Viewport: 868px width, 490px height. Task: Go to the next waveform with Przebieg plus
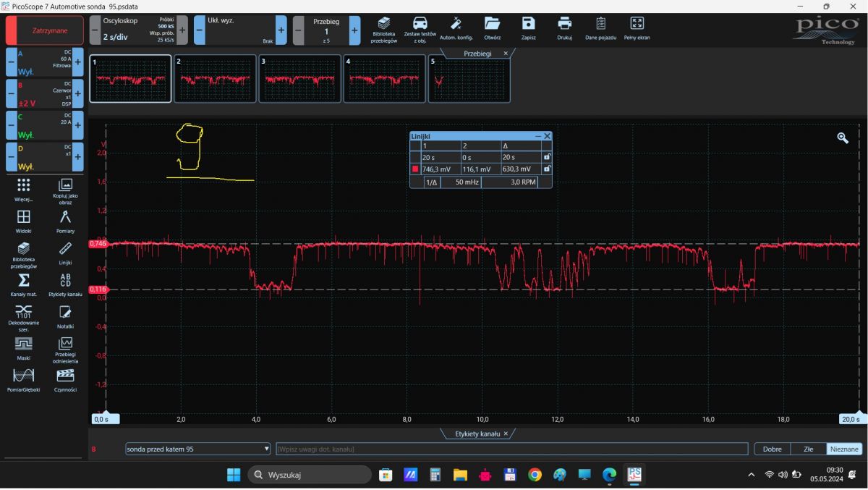pyautogui.click(x=354, y=30)
